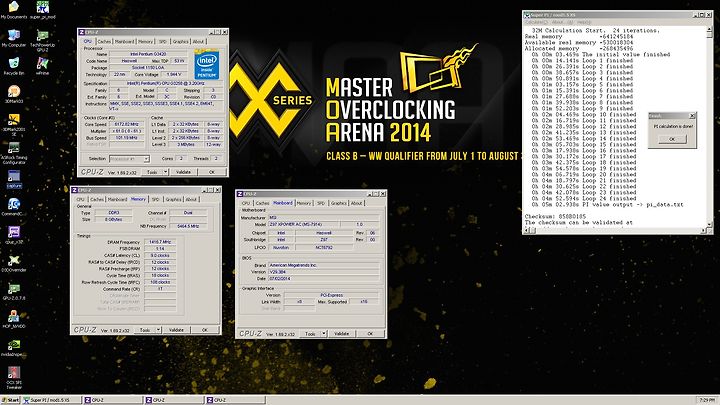Click the DRAM Frequency value 1416.7 MHz
Screen dimensions: 720x405
160,242
